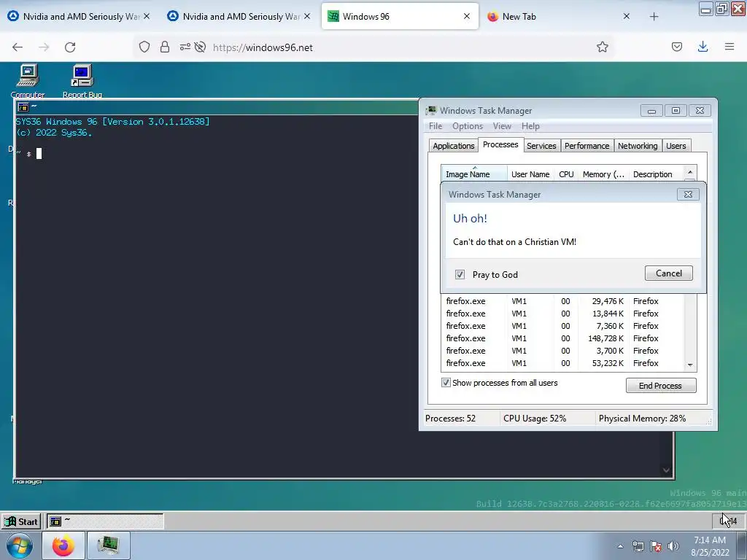Select the firefox.exe row using 148,728 K
This screenshot has width=747, height=560.
[x=562, y=338]
